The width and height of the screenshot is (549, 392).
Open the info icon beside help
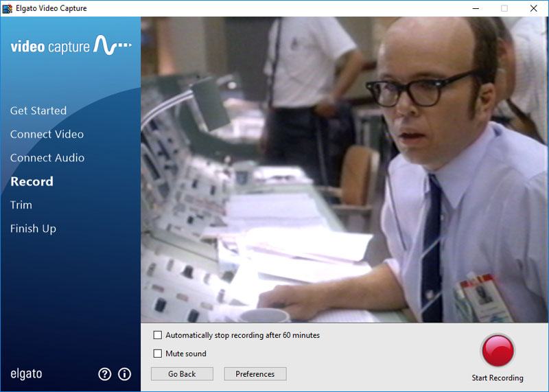(x=125, y=374)
